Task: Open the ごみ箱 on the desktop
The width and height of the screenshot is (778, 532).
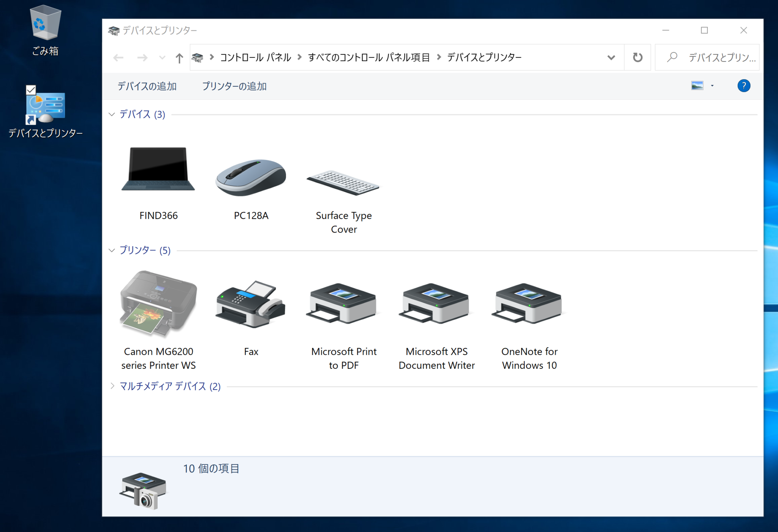Action: pyautogui.click(x=45, y=25)
